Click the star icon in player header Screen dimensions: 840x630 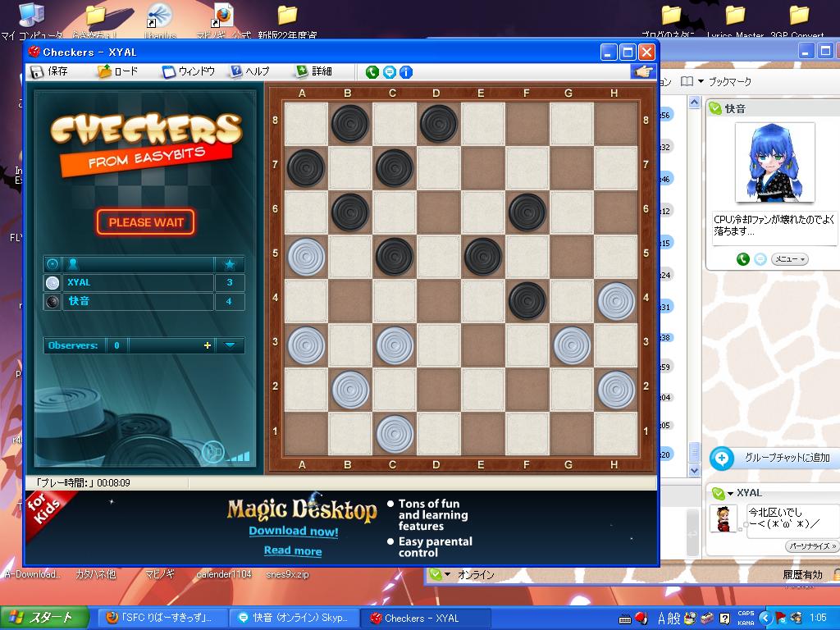click(x=230, y=264)
